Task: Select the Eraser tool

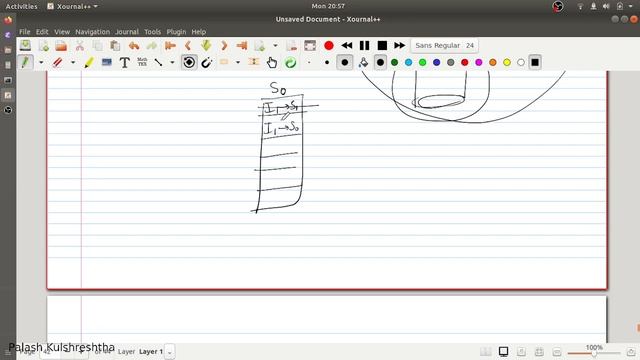Action: tap(57, 62)
